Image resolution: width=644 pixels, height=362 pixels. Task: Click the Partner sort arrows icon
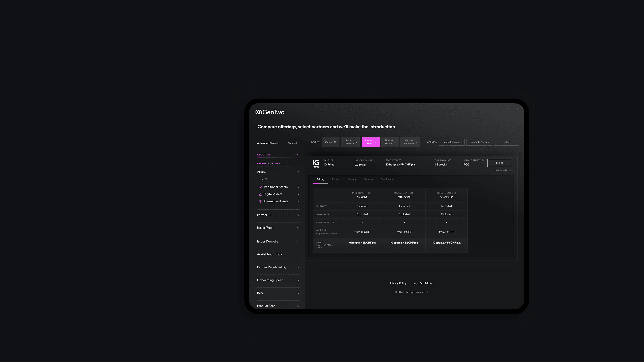(x=335, y=142)
